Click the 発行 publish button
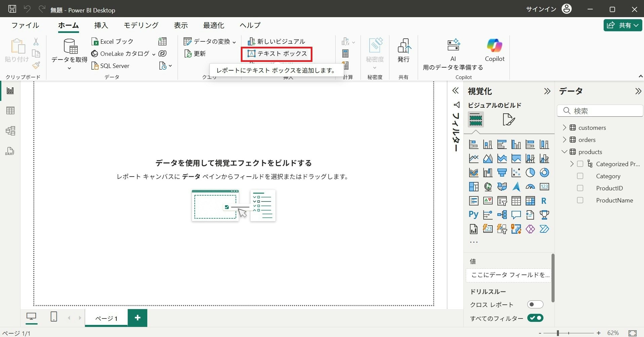Screen dimensions: 644x337 pyautogui.click(x=404, y=50)
